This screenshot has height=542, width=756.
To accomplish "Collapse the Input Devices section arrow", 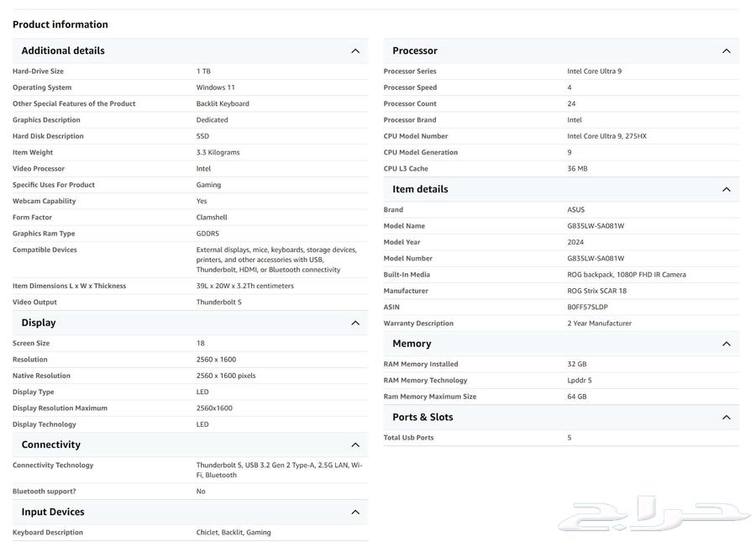I will [355, 513].
